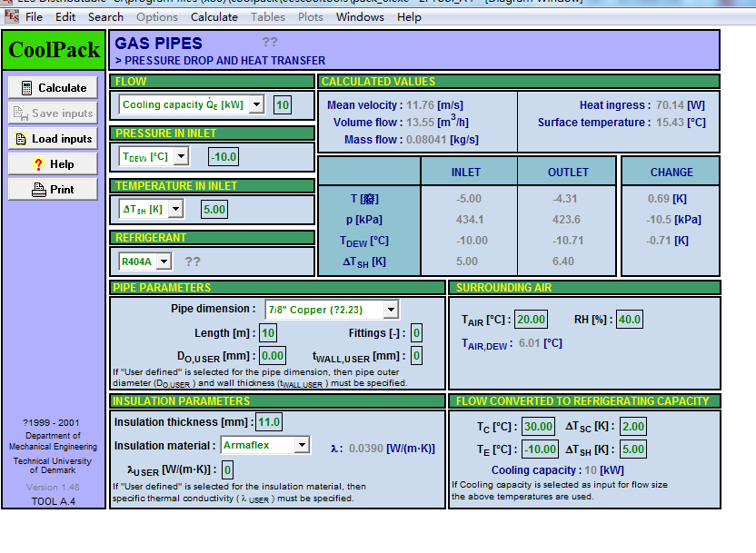Edit the TC condensing temperature field

tap(538, 426)
